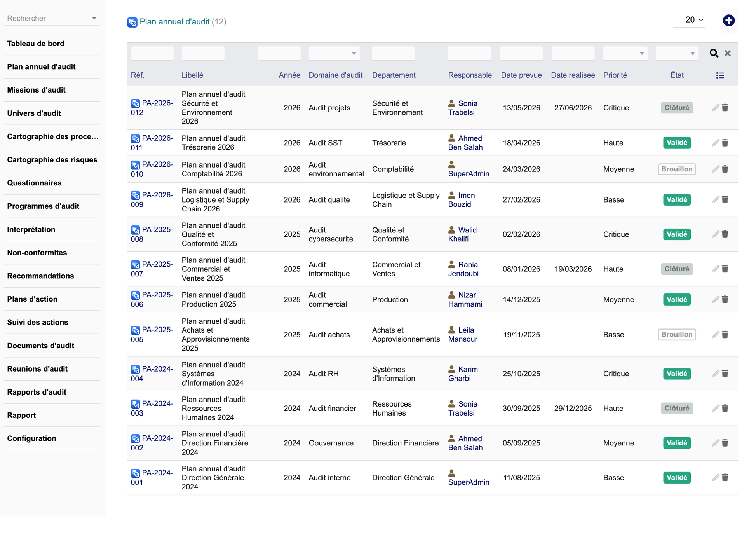Image resolution: width=756 pixels, height=536 pixels.
Task: Open the column list icon in header
Action: pyautogui.click(x=720, y=75)
